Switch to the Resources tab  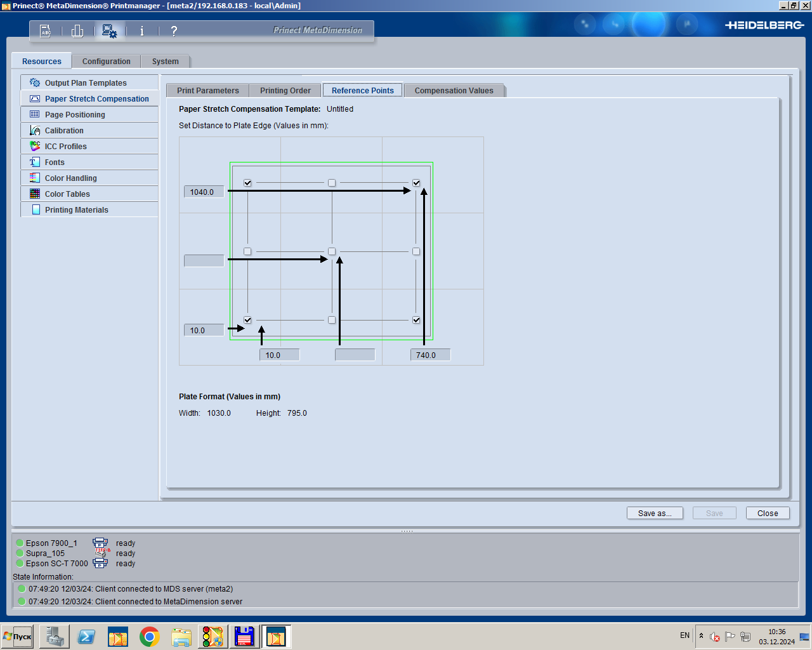tap(42, 61)
